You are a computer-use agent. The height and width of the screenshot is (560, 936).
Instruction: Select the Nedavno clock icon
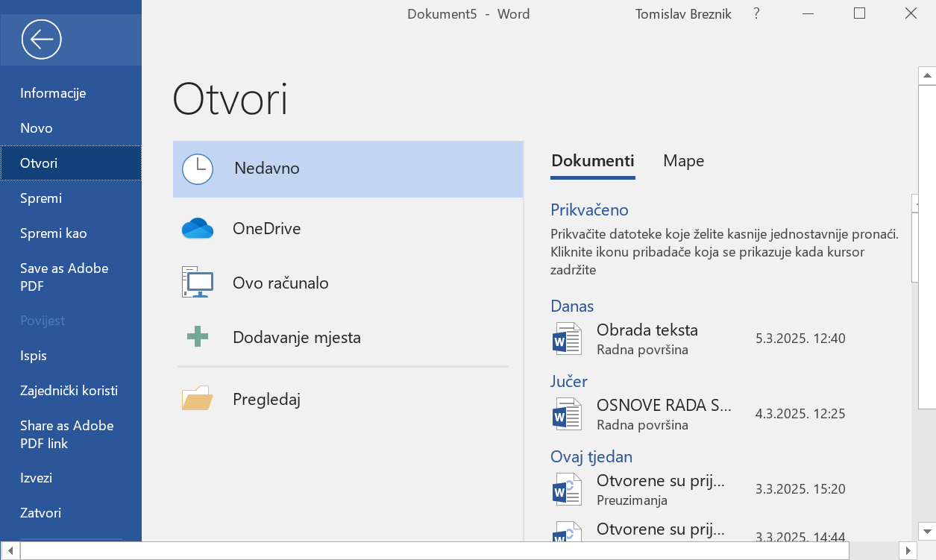tap(198, 169)
